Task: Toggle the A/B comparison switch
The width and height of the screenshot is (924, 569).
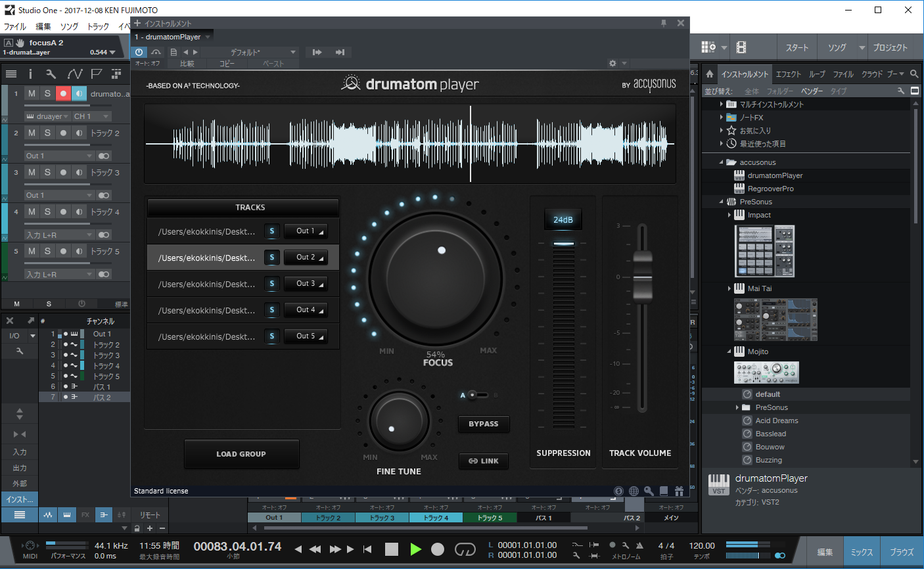Action: (x=478, y=395)
